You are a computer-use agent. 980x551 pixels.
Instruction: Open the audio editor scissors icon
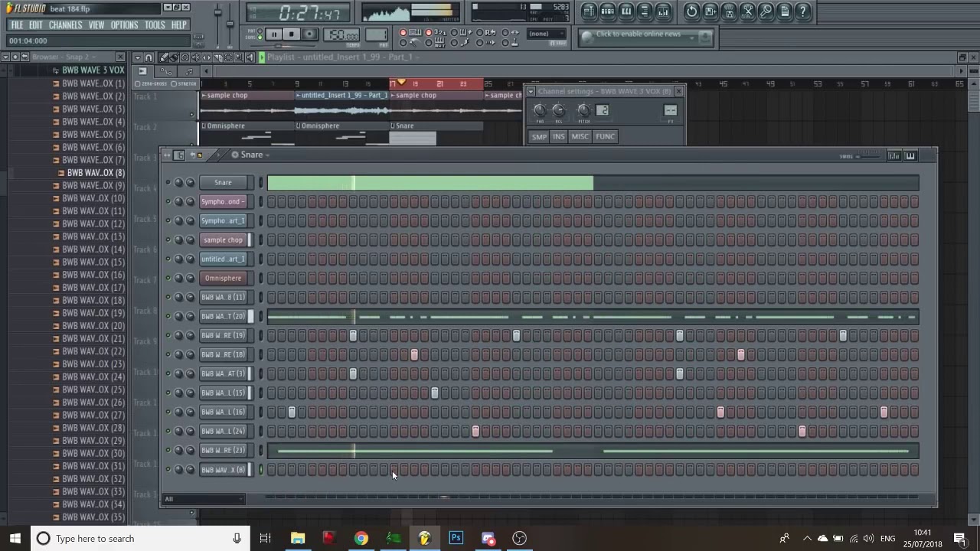pyautogui.click(x=748, y=11)
